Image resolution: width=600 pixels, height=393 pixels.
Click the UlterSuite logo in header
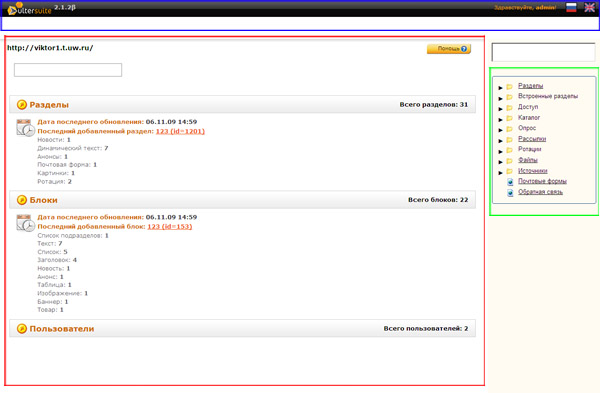pyautogui.click(x=29, y=8)
